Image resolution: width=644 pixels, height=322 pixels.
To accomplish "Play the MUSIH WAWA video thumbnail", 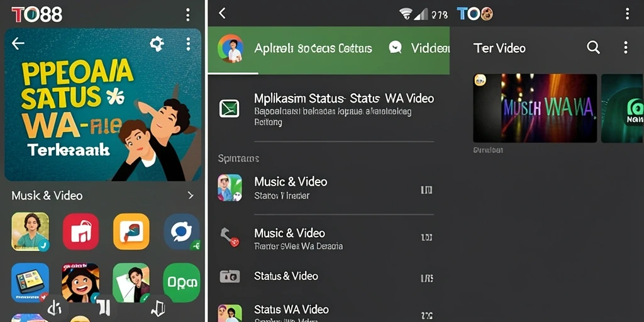I will [x=535, y=108].
